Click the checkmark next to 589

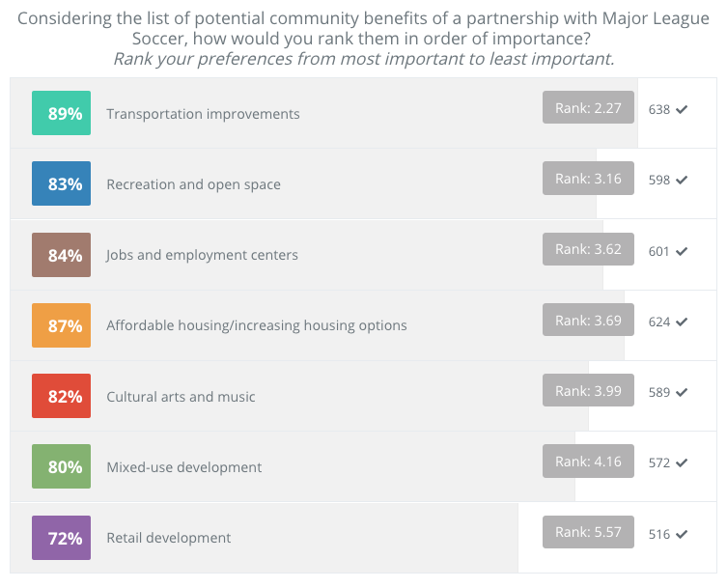click(x=682, y=392)
